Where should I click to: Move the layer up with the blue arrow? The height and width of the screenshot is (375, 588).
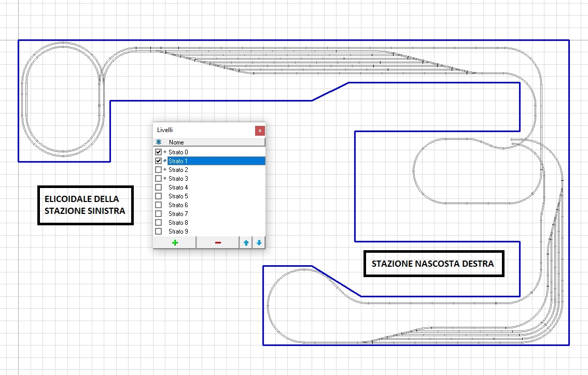click(246, 242)
